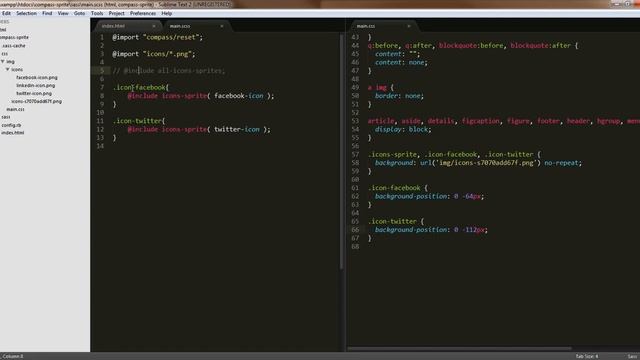This screenshot has height=360, width=640.
Task: Click the border: none line
Action: [399, 96]
